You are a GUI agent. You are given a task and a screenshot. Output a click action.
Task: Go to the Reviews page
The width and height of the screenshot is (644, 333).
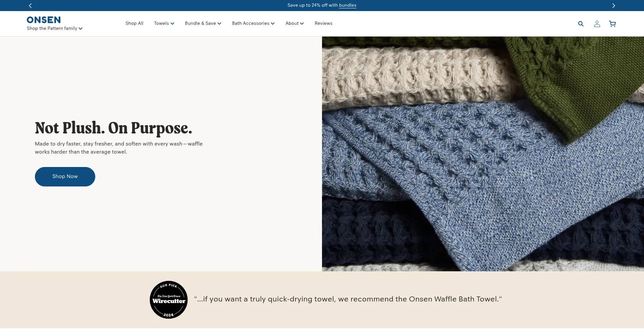pyautogui.click(x=323, y=23)
